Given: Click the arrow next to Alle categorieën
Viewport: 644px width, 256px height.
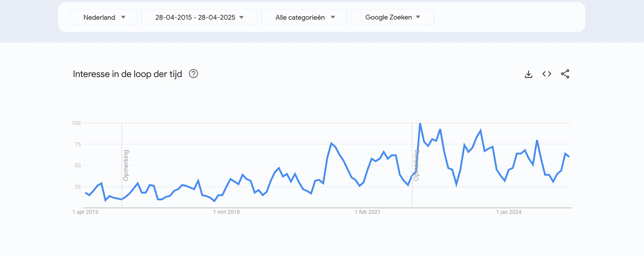Looking at the screenshot, I should point(333,17).
